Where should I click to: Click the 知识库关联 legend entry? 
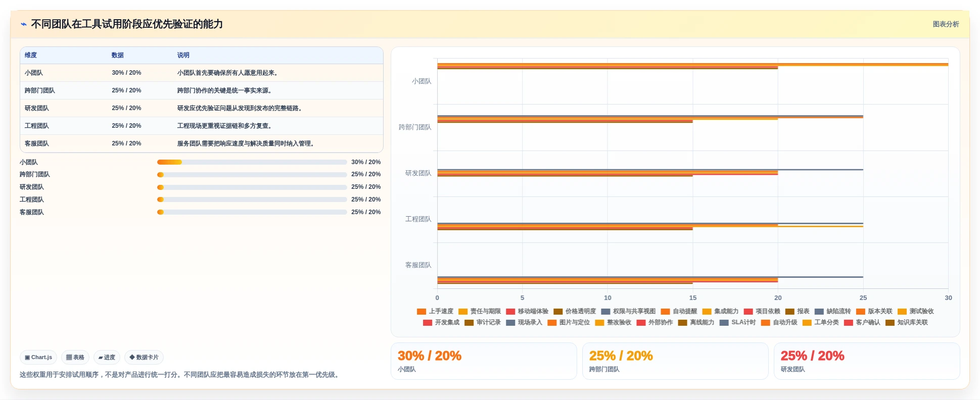(906, 322)
